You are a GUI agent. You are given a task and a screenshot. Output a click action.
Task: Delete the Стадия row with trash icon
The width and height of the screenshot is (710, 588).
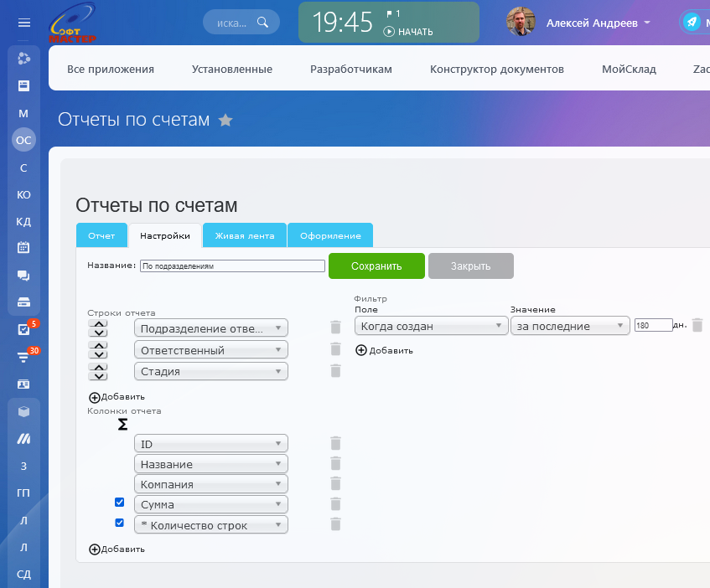[x=335, y=370]
